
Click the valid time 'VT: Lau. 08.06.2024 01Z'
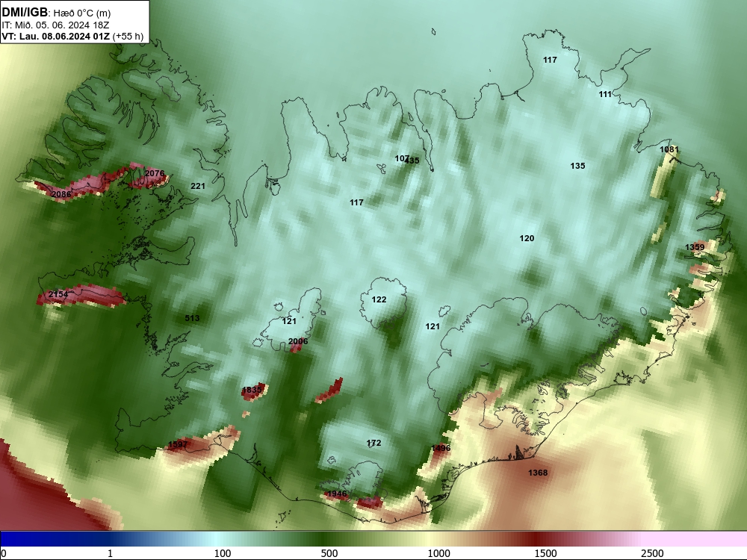click(56, 36)
